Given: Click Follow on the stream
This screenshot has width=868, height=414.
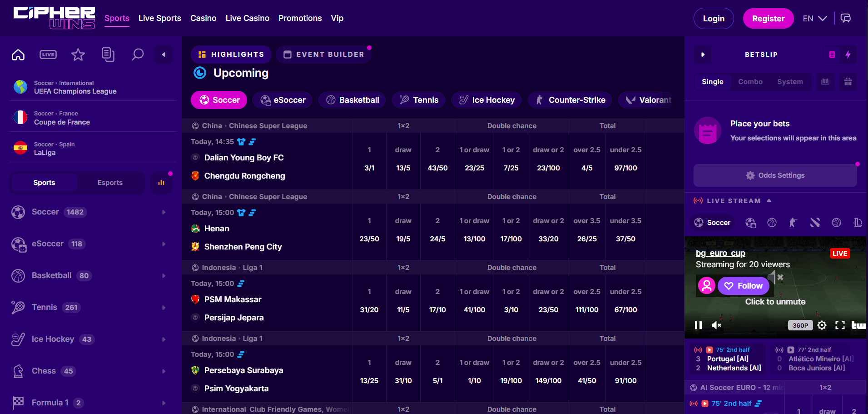Looking at the screenshot, I should click(743, 286).
